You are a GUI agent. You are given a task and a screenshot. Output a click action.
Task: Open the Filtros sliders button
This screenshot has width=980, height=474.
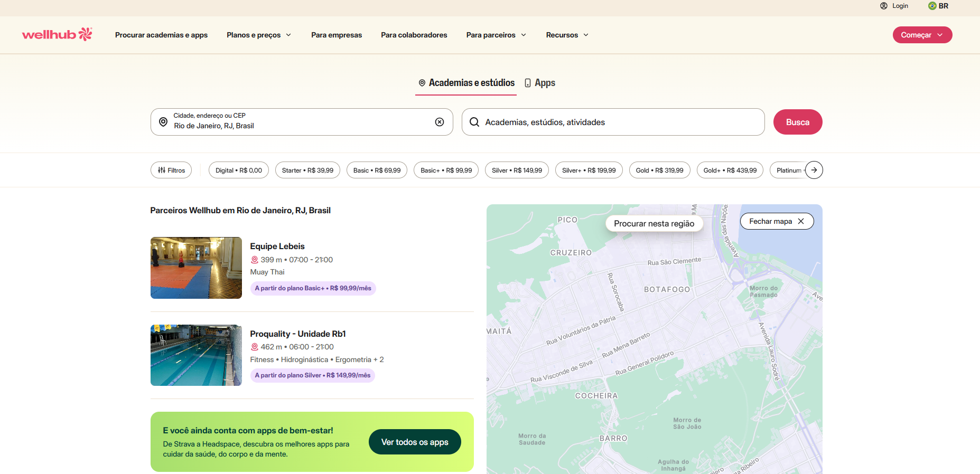click(171, 170)
